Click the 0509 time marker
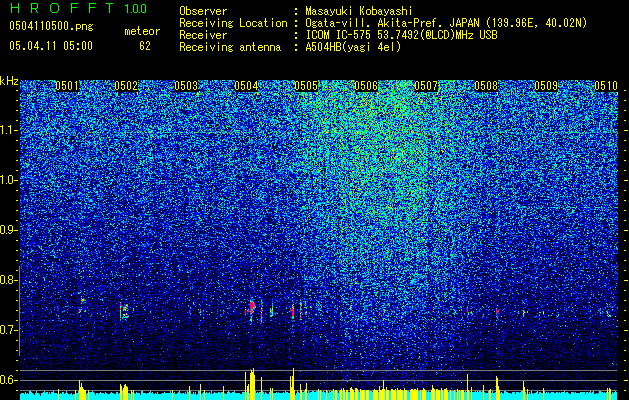This screenshot has height=400, width=629. click(546, 86)
